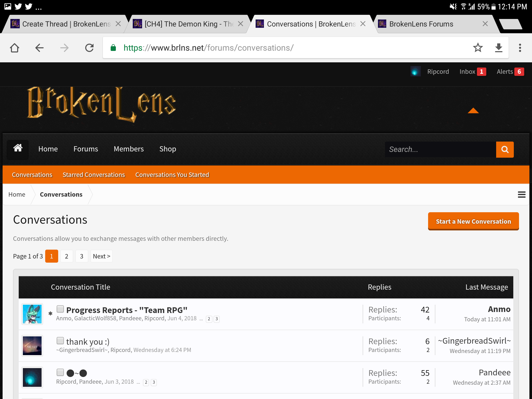532x399 pixels.
Task: Tap the browser home icon
Action: click(x=15, y=48)
